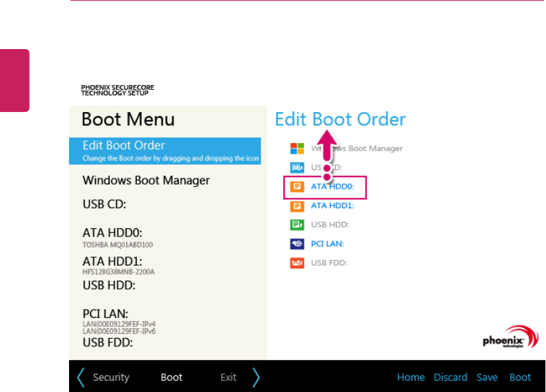
Task: Switch to the Boot tab in the left nav
Action: coord(171,377)
